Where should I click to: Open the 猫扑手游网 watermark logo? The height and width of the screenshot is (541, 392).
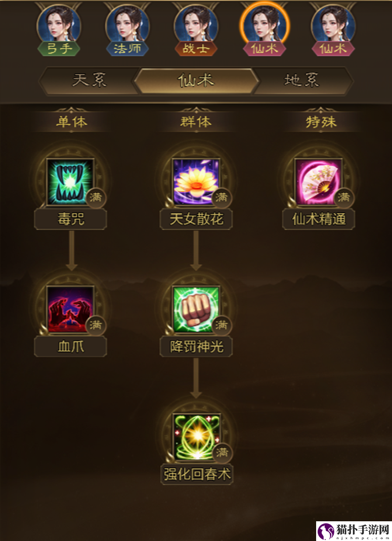click(354, 531)
